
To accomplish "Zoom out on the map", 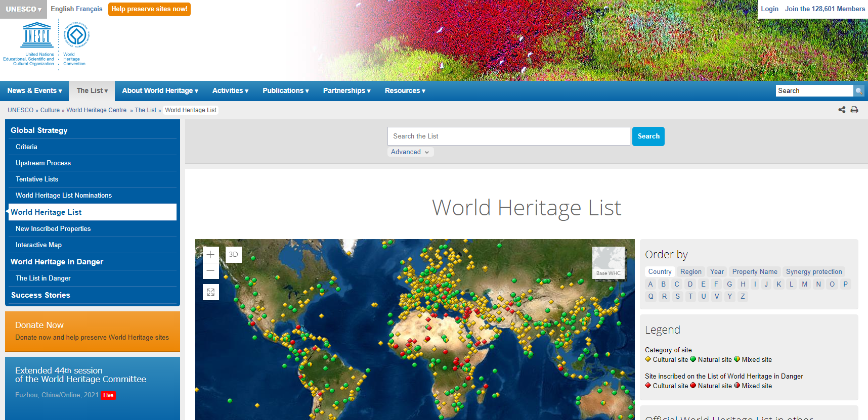I will tap(211, 271).
